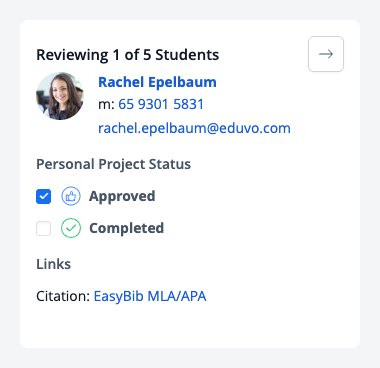
Task: Open Rachel Epelbaum's name link
Action: click(x=157, y=82)
